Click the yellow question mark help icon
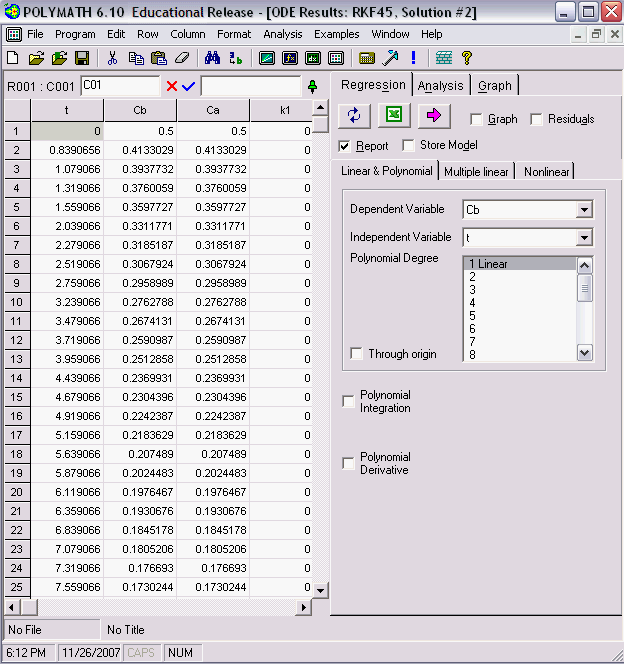This screenshot has width=624, height=664. tap(467, 58)
